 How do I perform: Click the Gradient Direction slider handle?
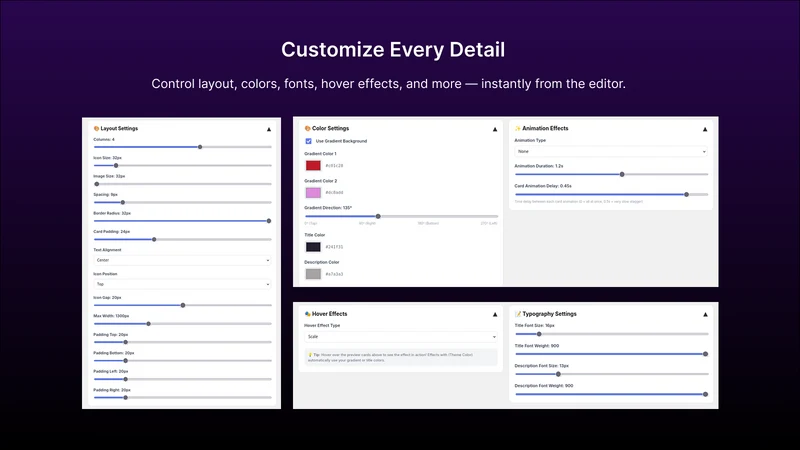point(378,216)
